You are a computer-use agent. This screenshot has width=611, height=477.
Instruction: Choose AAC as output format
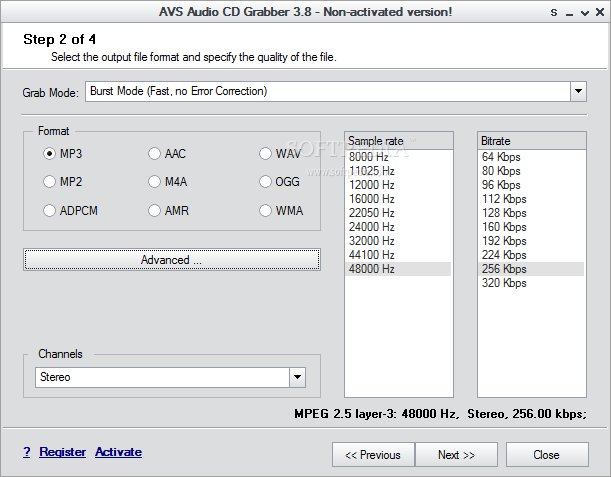[154, 154]
